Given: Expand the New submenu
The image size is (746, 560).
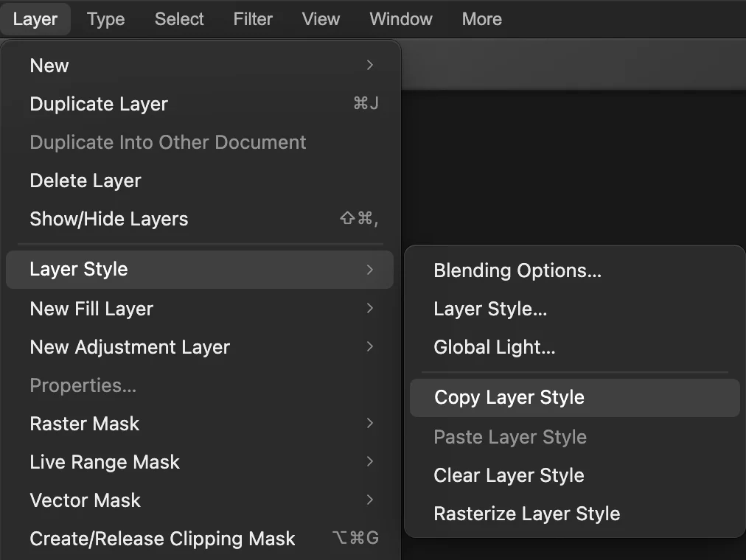Looking at the screenshot, I should click(x=200, y=66).
